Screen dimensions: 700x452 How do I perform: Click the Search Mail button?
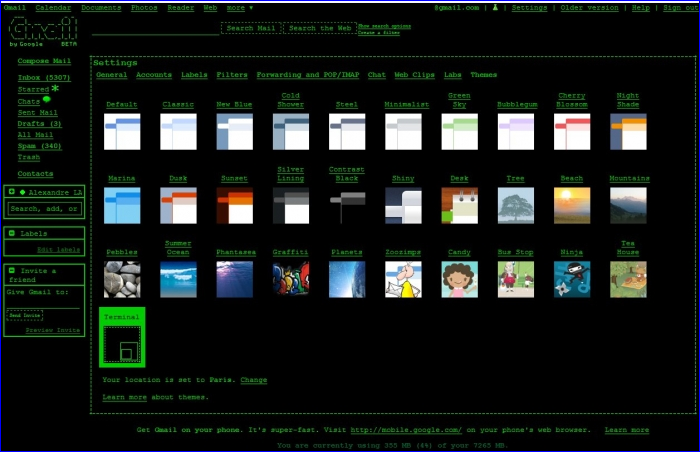pos(251,28)
